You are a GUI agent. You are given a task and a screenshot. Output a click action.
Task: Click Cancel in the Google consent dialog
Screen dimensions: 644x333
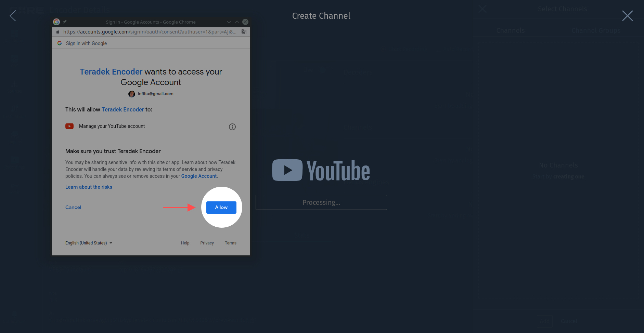click(73, 208)
